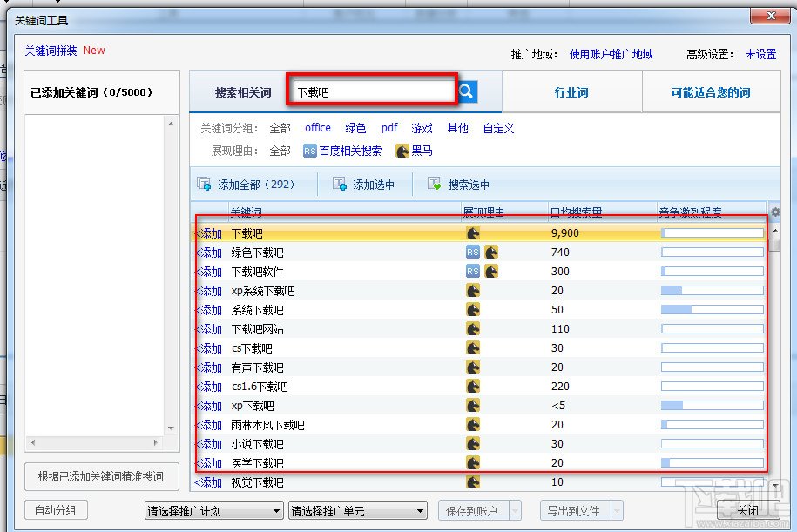Click the dark horse icon in cs1.6下载吧 row
This screenshot has height=532, width=797.
click(x=473, y=387)
